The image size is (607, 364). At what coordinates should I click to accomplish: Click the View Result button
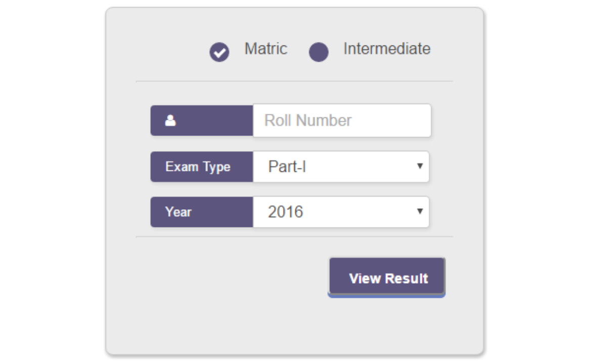click(386, 277)
